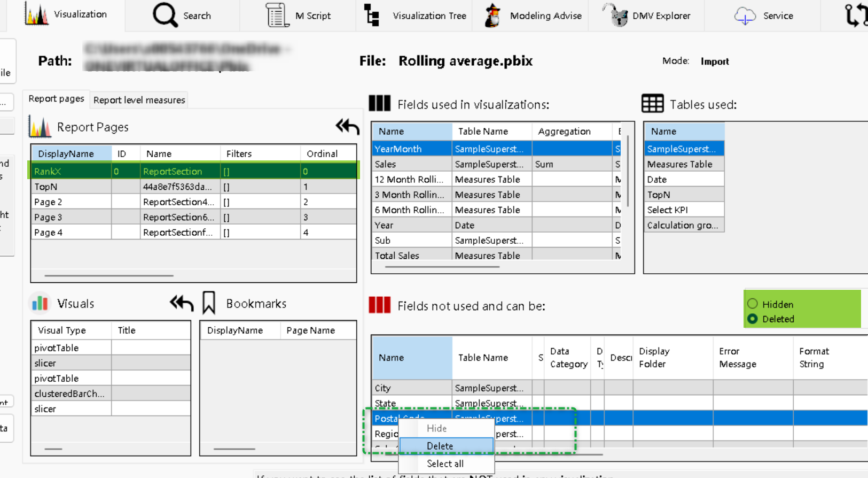Click the back arrows beside Visuals
The height and width of the screenshot is (478, 868).
(181, 303)
